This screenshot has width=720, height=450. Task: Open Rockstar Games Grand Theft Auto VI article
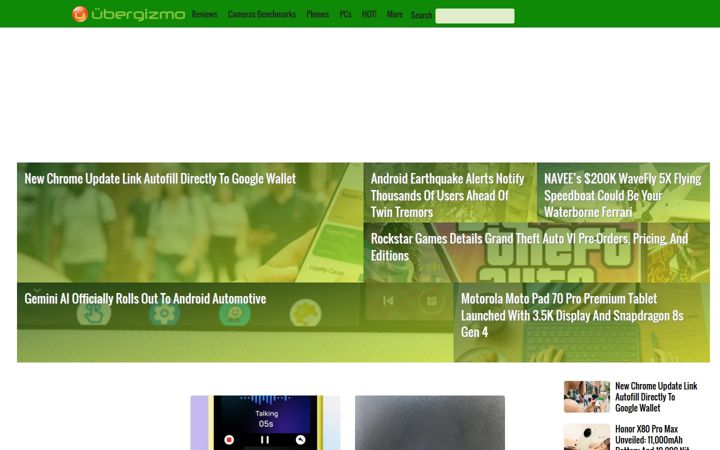(x=529, y=247)
